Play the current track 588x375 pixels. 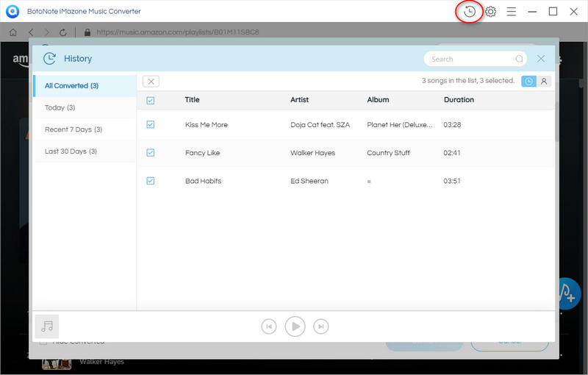pyautogui.click(x=295, y=326)
